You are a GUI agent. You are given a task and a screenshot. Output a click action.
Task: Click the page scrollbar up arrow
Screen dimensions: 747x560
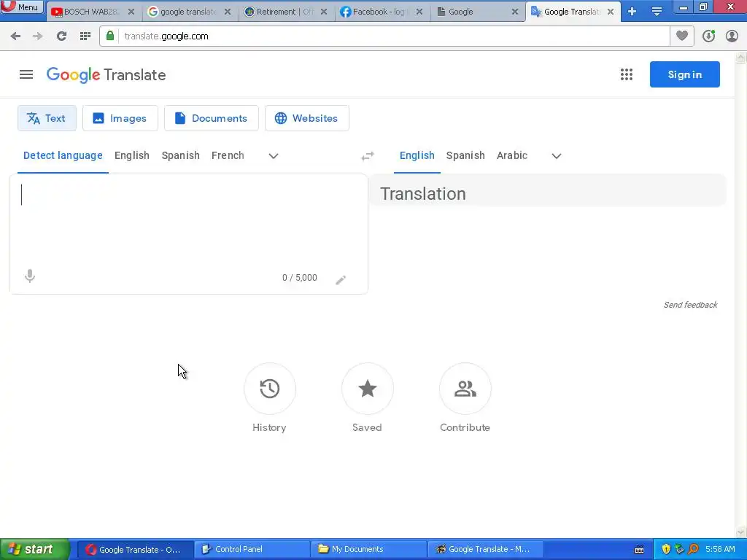pyautogui.click(x=741, y=58)
